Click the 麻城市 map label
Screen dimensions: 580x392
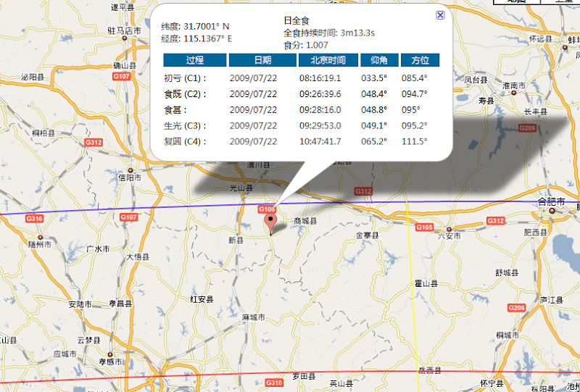(x=253, y=317)
